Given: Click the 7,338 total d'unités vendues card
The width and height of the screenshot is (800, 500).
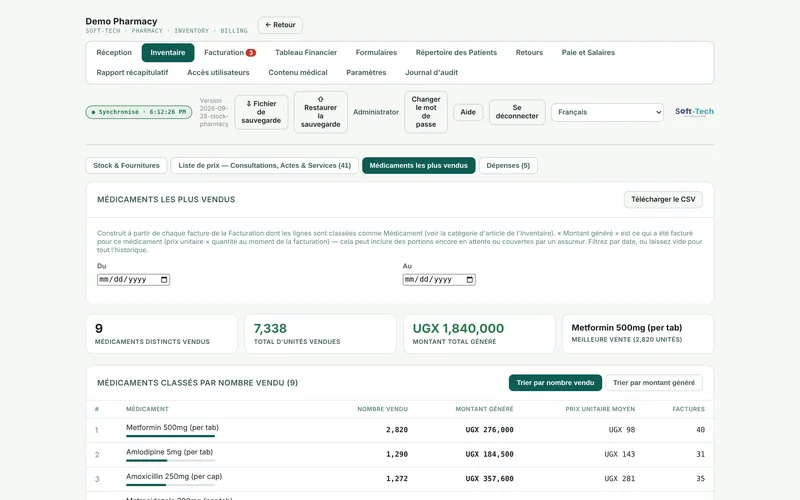Looking at the screenshot, I should pyautogui.click(x=320, y=334).
